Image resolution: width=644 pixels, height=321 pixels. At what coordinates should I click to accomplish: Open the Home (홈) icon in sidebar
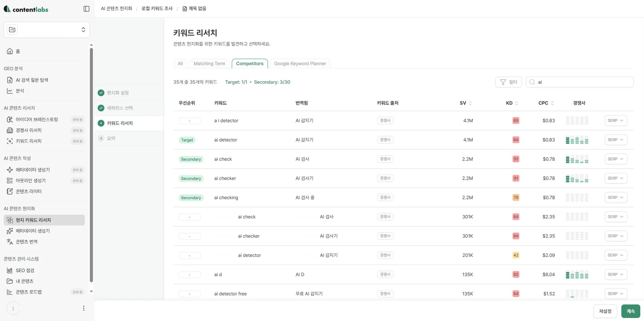pyautogui.click(x=10, y=51)
